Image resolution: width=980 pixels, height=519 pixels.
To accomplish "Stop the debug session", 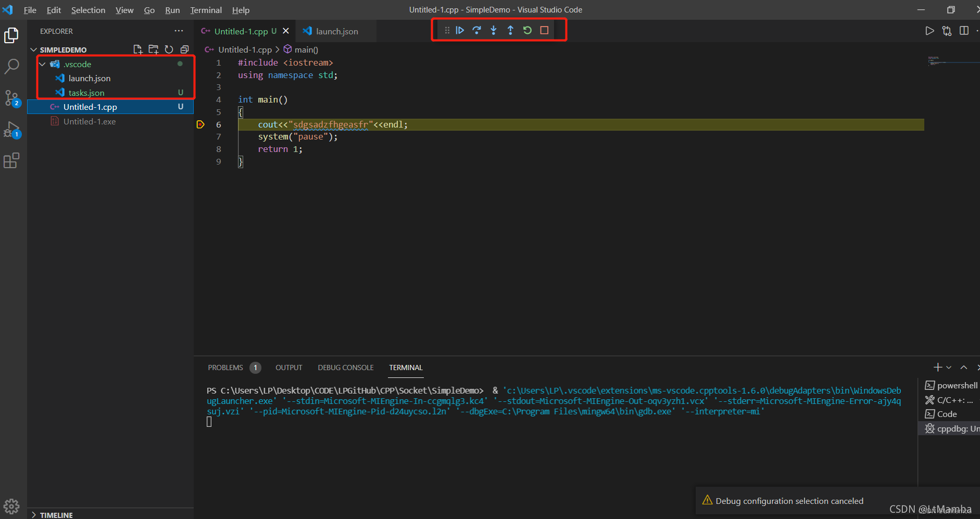I will tap(544, 30).
